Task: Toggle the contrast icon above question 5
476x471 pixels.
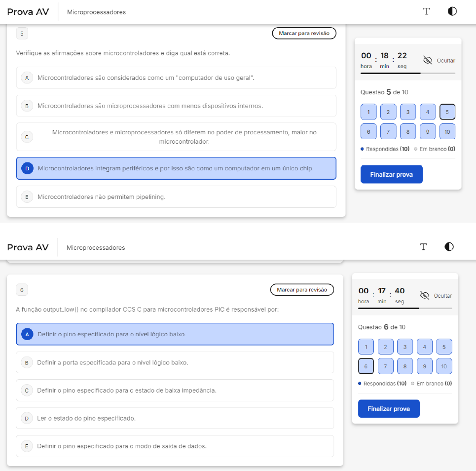Action: (x=452, y=11)
